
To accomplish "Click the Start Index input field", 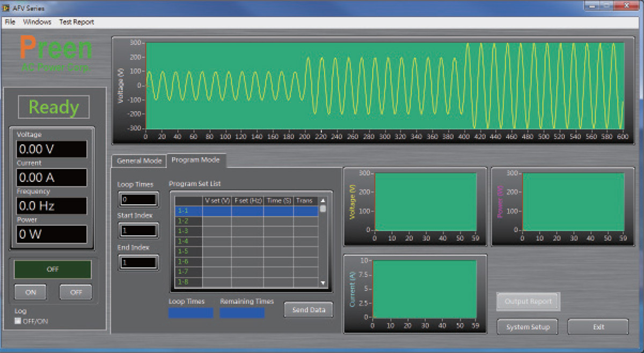I will [138, 230].
